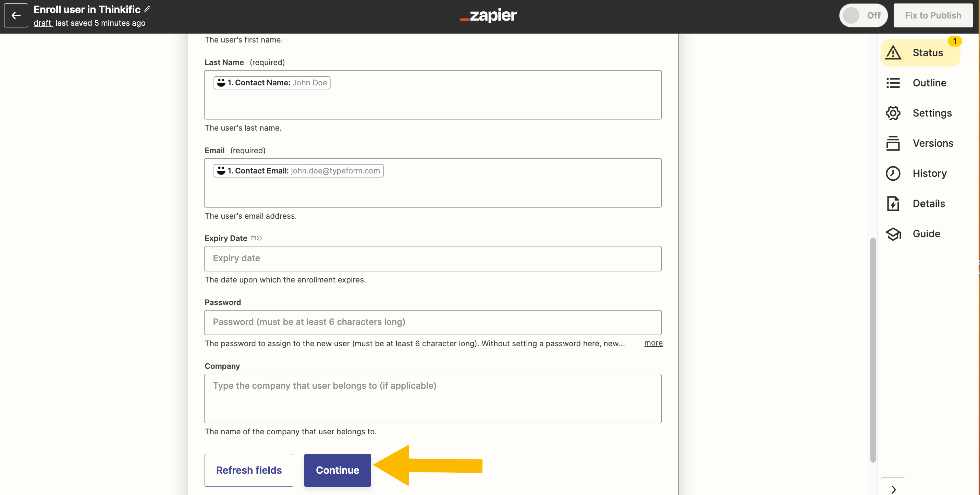Open the Outline list icon
Screen dimensions: 980x495
point(893,83)
